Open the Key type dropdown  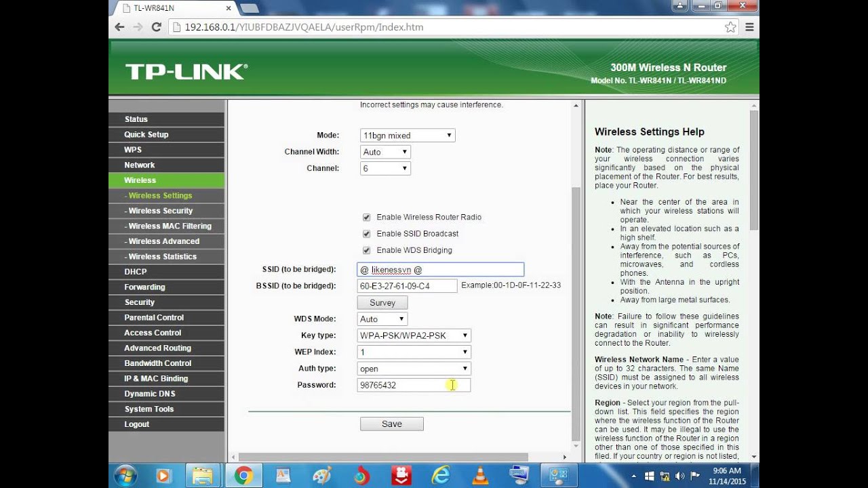[414, 335]
